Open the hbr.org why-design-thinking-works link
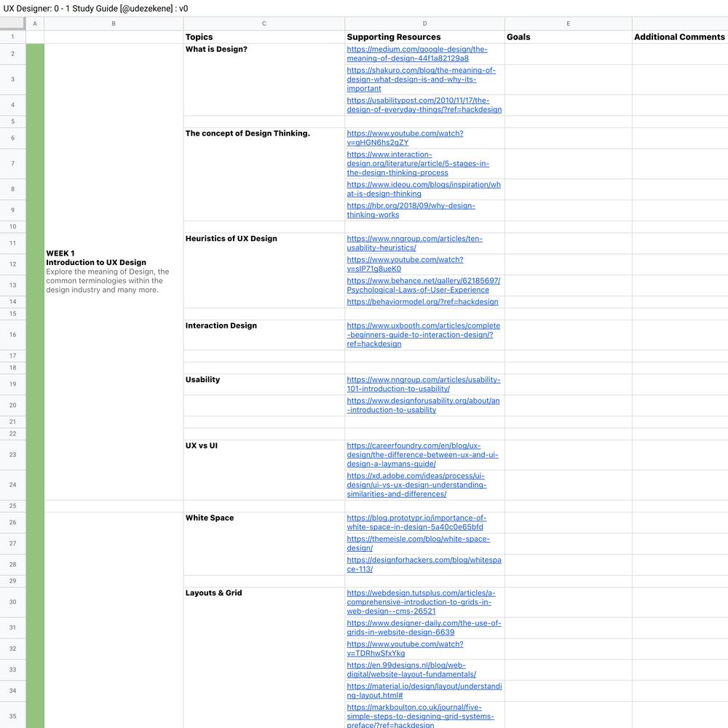This screenshot has width=728, height=728. (x=411, y=210)
